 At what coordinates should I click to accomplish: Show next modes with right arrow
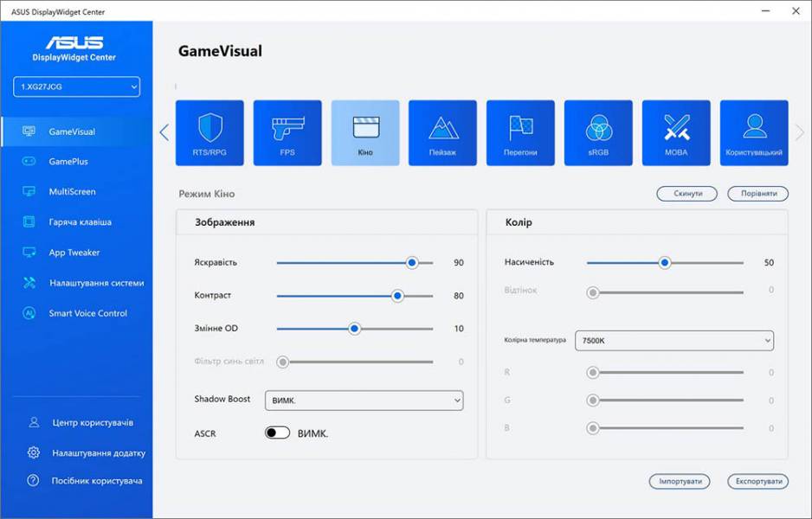pyautogui.click(x=800, y=132)
